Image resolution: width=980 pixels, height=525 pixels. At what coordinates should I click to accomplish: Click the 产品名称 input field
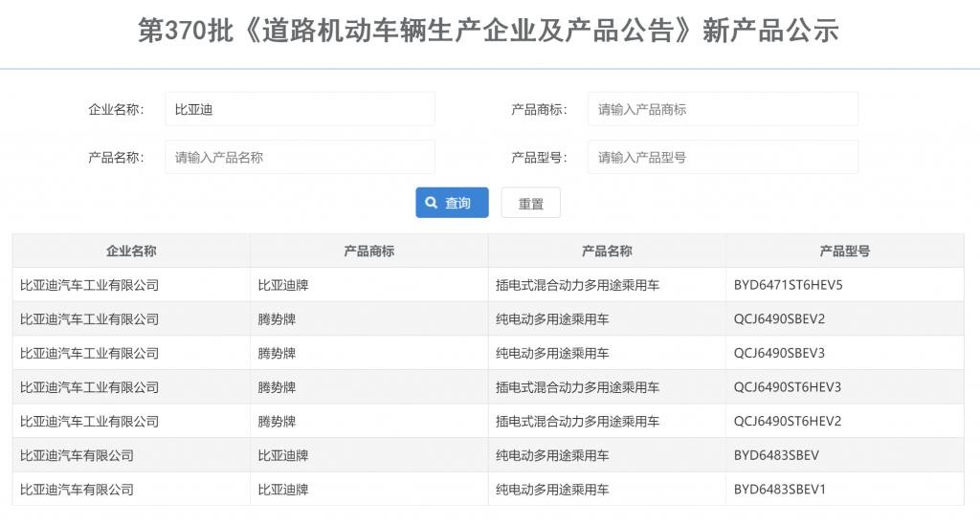300,157
